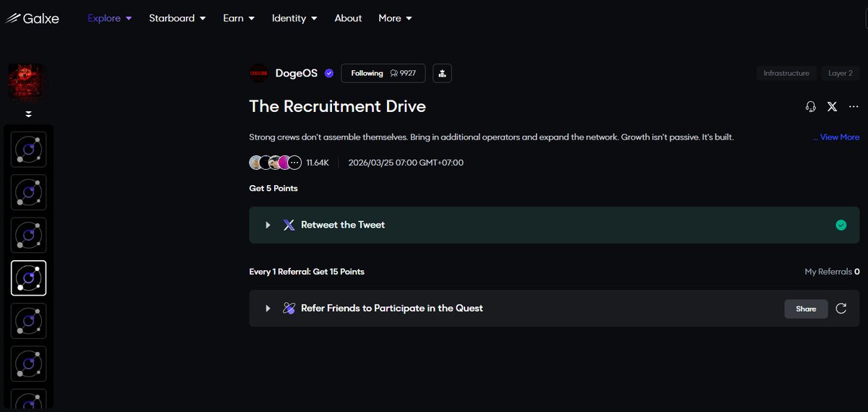Open the participant avatars list
The image size is (868, 412).
(x=276, y=163)
